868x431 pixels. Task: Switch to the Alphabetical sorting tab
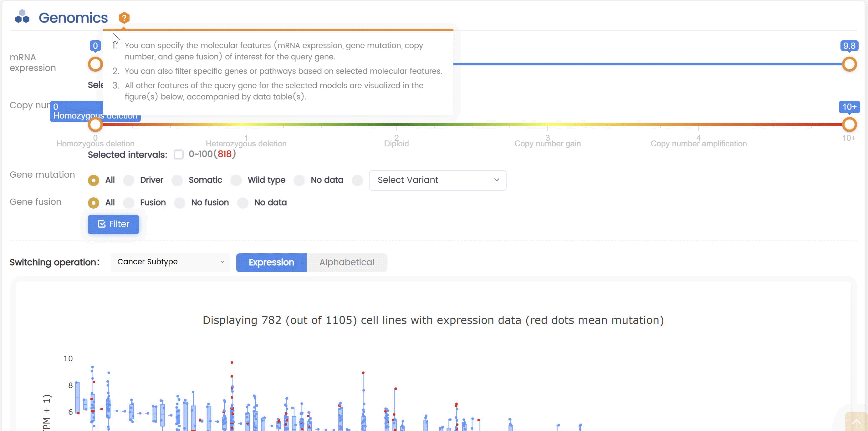click(346, 262)
